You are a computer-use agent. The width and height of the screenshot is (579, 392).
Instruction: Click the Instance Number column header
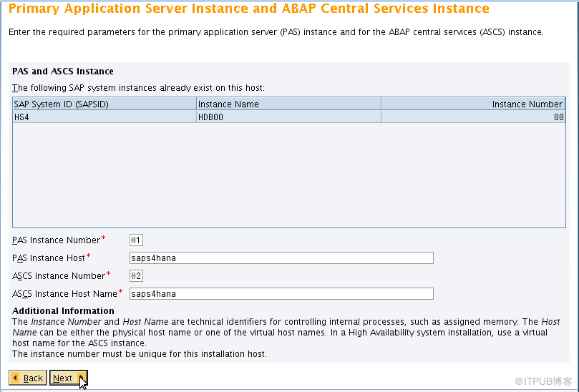click(x=473, y=104)
